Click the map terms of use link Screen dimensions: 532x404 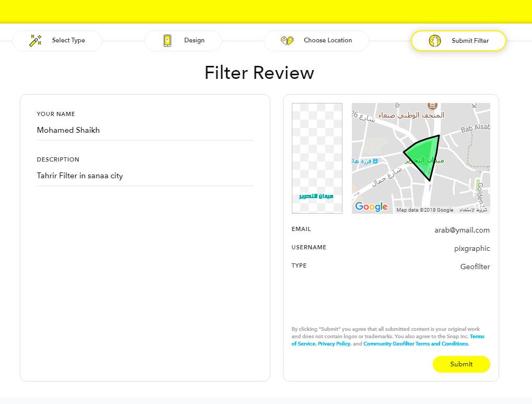click(473, 210)
